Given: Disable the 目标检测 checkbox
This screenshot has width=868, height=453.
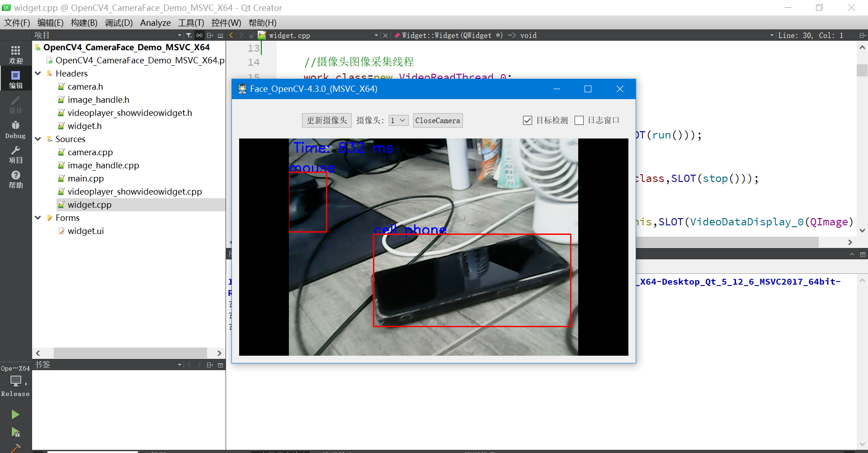Looking at the screenshot, I should click(527, 120).
